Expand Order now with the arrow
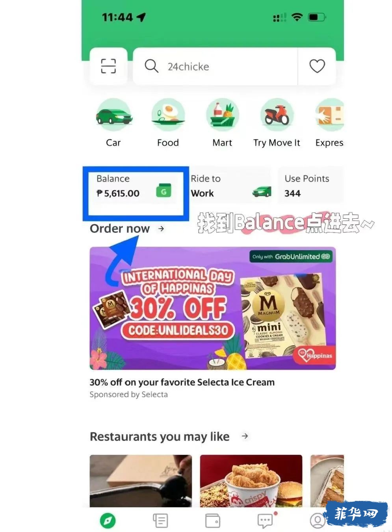 click(x=161, y=229)
